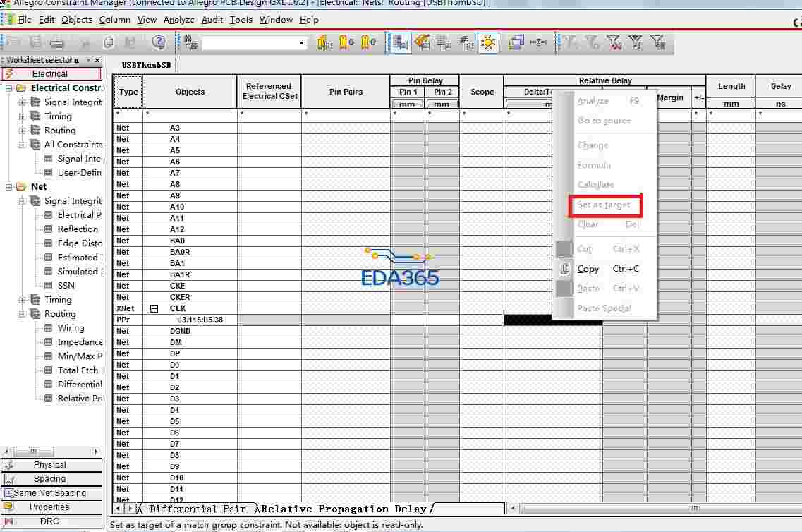Click the printer icon in the toolbar
Viewport: 802px width, 532px height.
point(56,42)
